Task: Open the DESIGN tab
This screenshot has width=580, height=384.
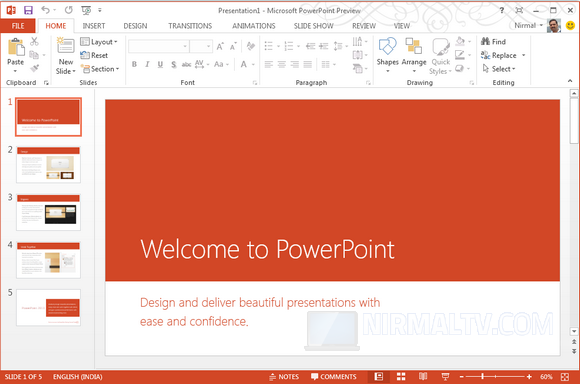Action: (x=135, y=26)
